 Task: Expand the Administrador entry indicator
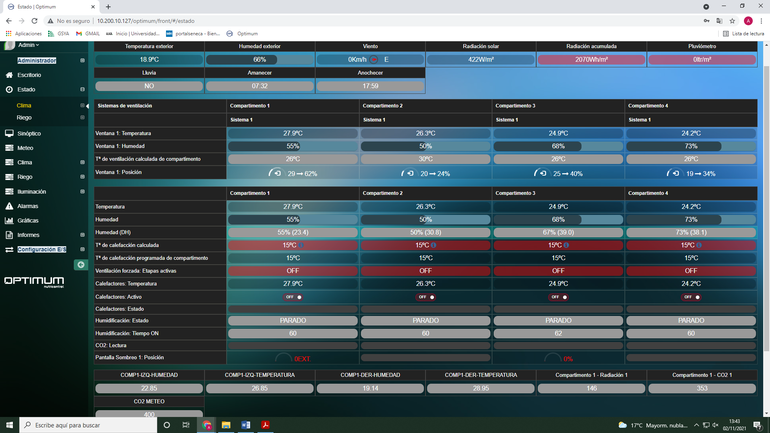[82, 60]
